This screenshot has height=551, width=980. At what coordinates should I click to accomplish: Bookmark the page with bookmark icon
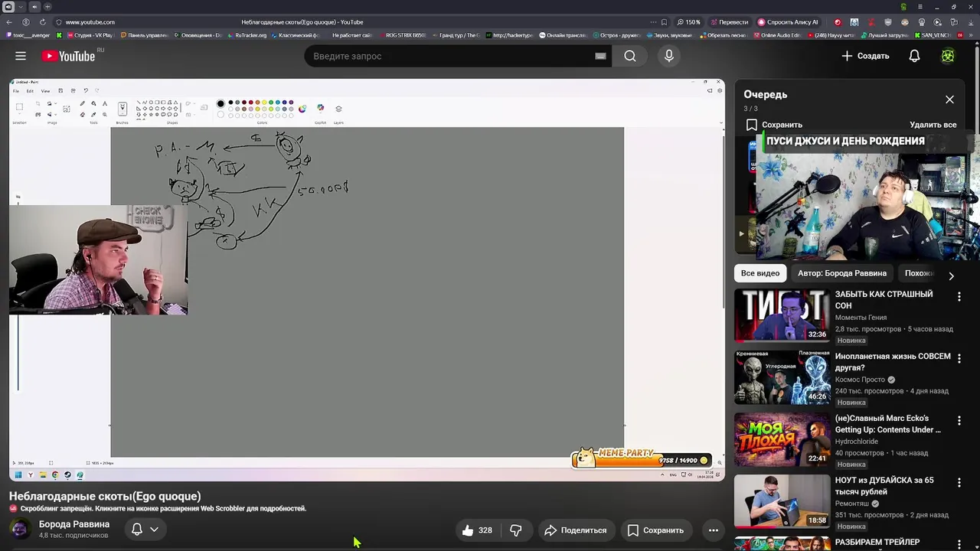pyautogui.click(x=664, y=22)
